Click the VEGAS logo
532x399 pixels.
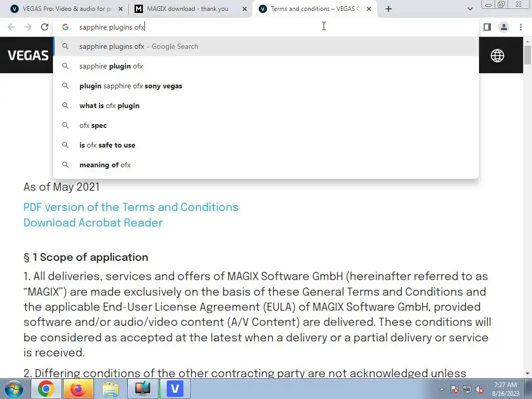(28, 55)
